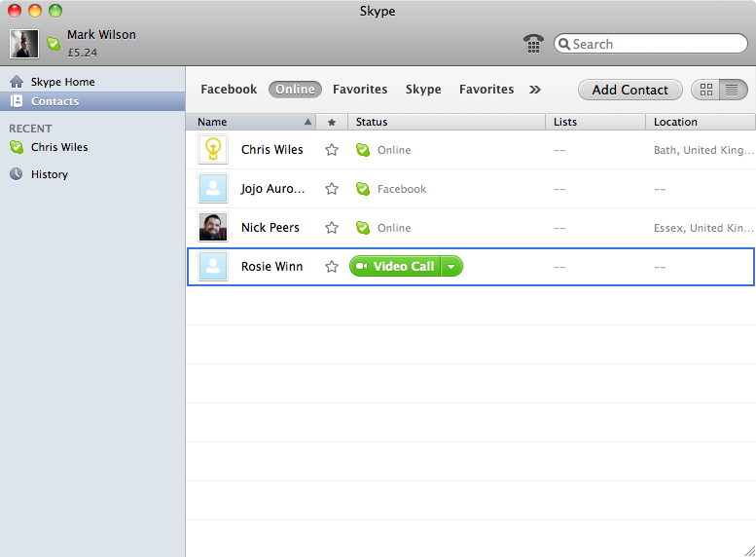Mark Chris Wiles as favorite star
This screenshot has height=557, width=756.
coord(332,150)
